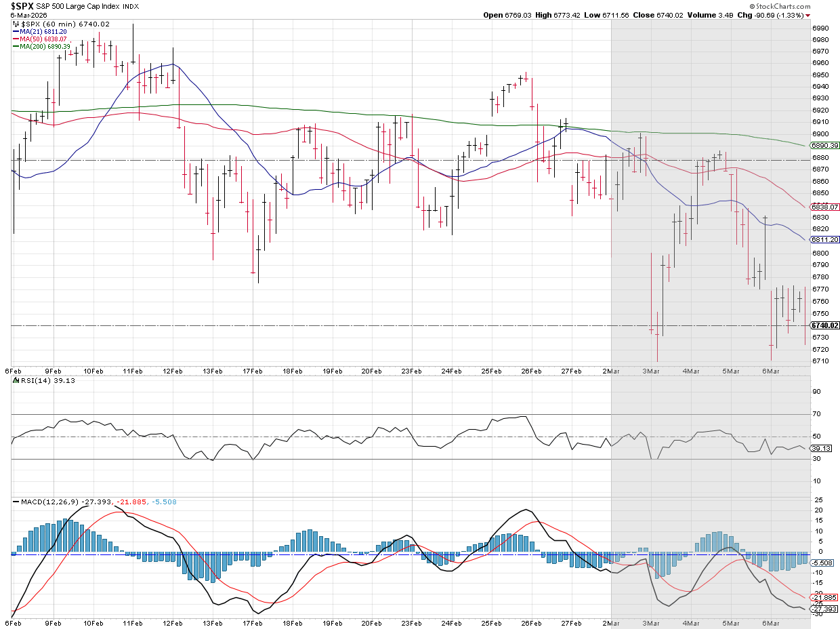Click the $SPX ticker symbol in the title

[24, 6]
